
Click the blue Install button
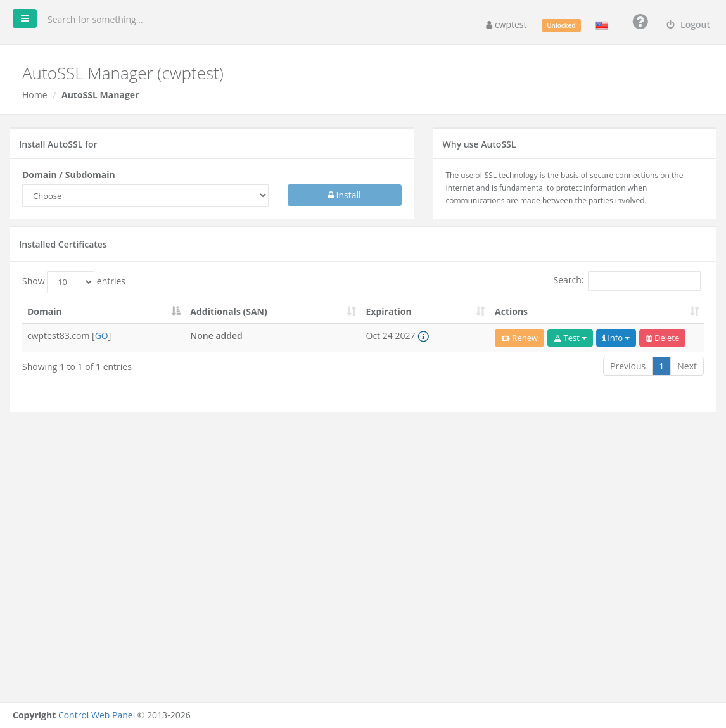coord(345,195)
